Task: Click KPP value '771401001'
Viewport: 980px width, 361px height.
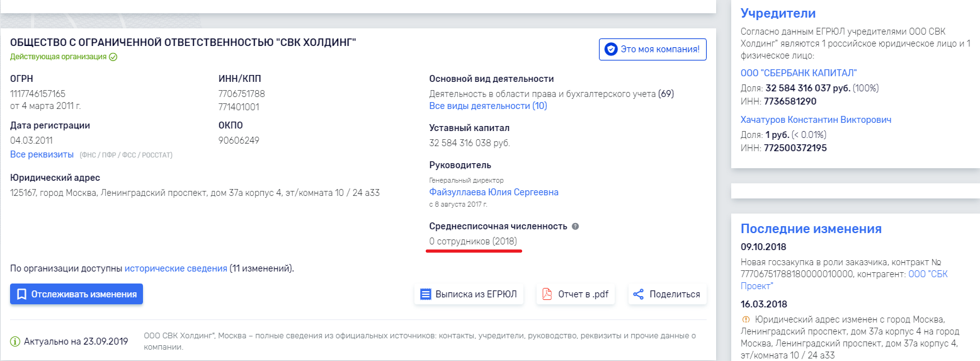Action: 239,107
